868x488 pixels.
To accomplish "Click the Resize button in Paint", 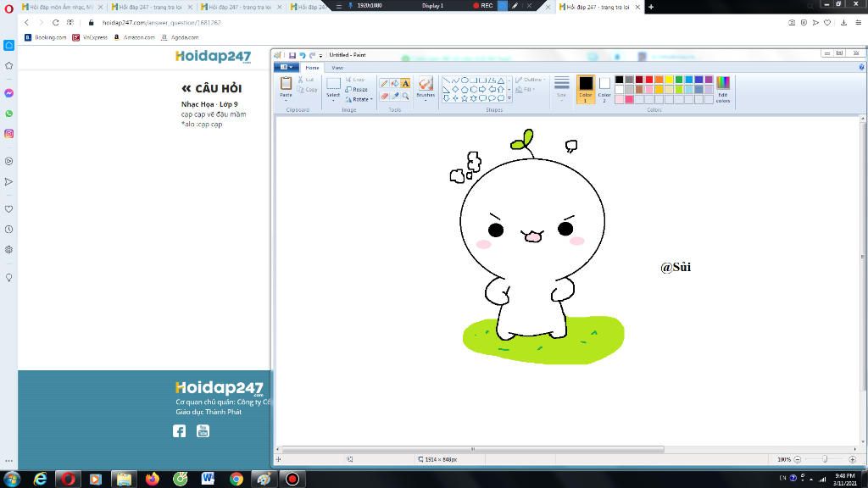I will pos(357,89).
